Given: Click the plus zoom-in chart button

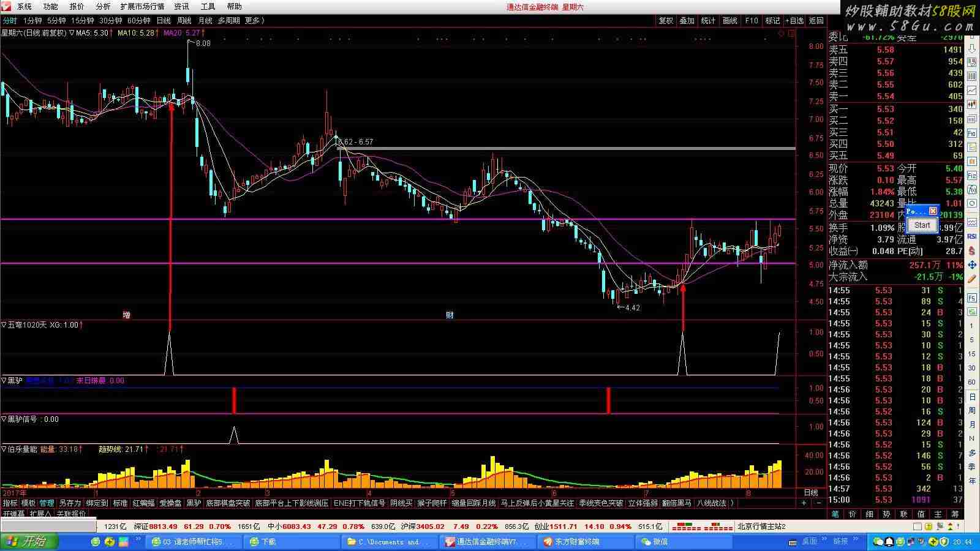Looking at the screenshot, I should click(804, 503).
